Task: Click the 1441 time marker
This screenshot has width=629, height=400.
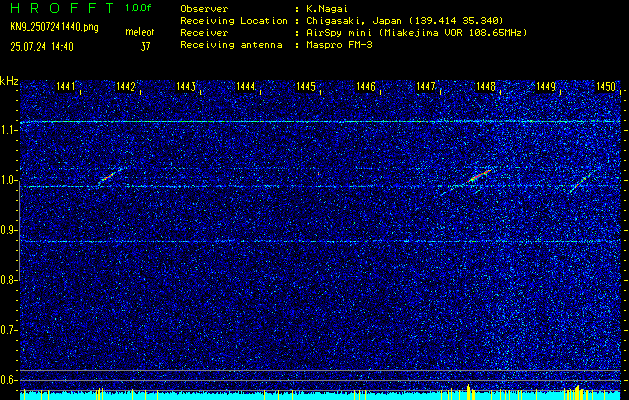Action: [x=65, y=86]
